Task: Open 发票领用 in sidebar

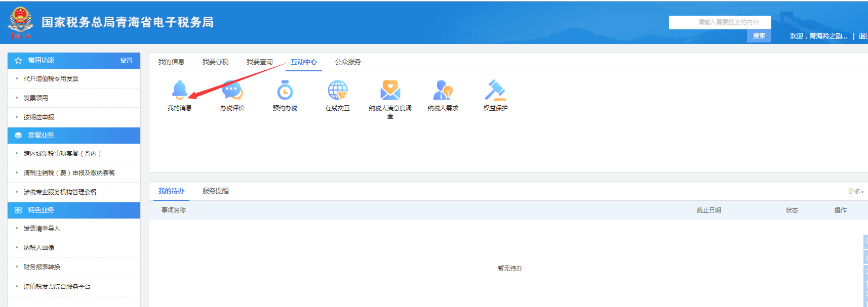Action: pyautogui.click(x=36, y=98)
